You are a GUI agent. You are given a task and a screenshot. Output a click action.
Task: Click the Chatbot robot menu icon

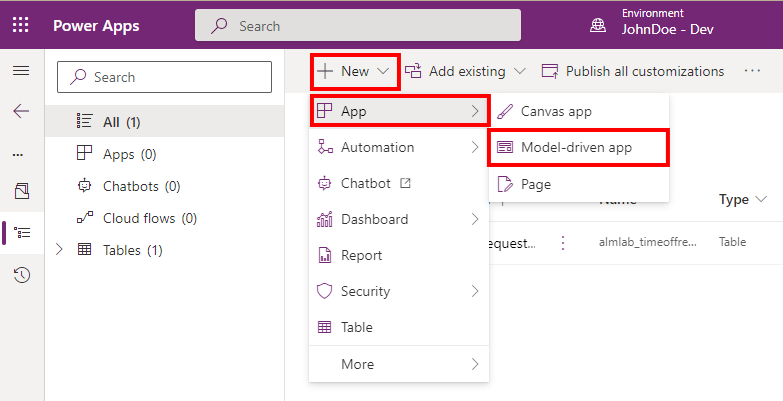(x=325, y=183)
